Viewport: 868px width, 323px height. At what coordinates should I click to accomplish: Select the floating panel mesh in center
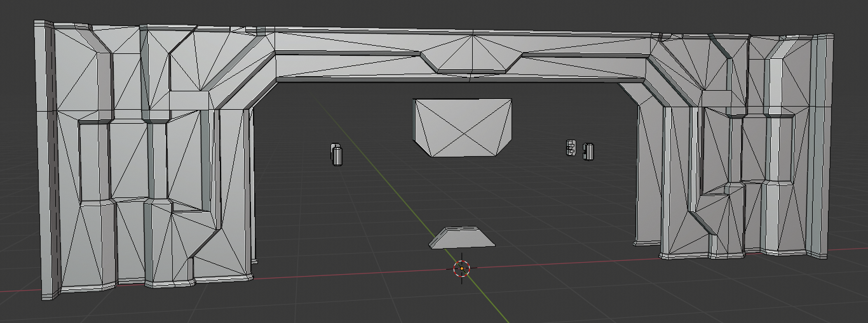pyautogui.click(x=463, y=128)
